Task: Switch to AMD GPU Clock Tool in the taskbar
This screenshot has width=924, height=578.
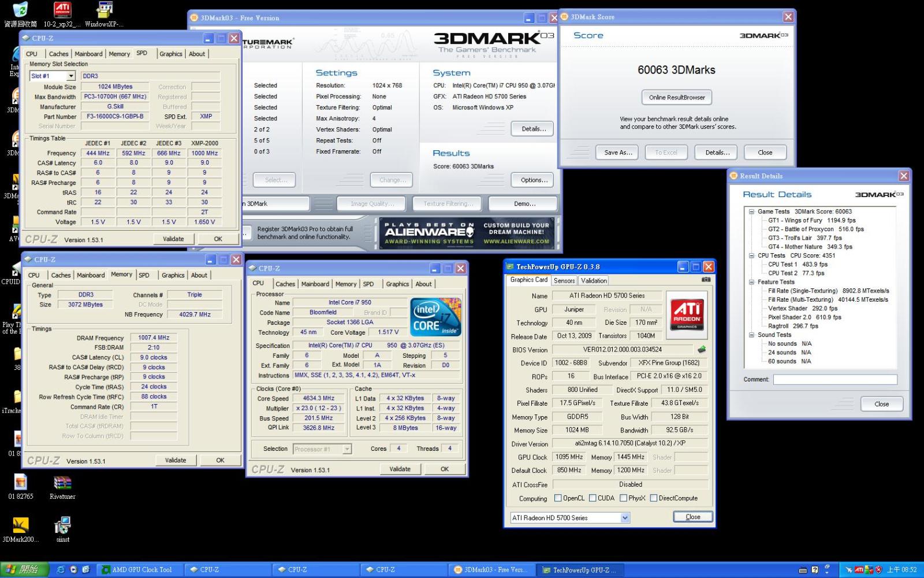Action: point(141,569)
